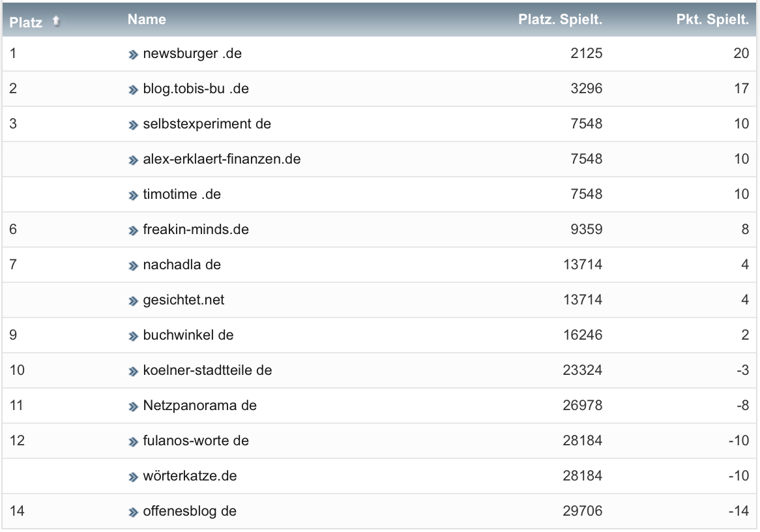Sort by Platz. Spielt. column header

click(560, 20)
